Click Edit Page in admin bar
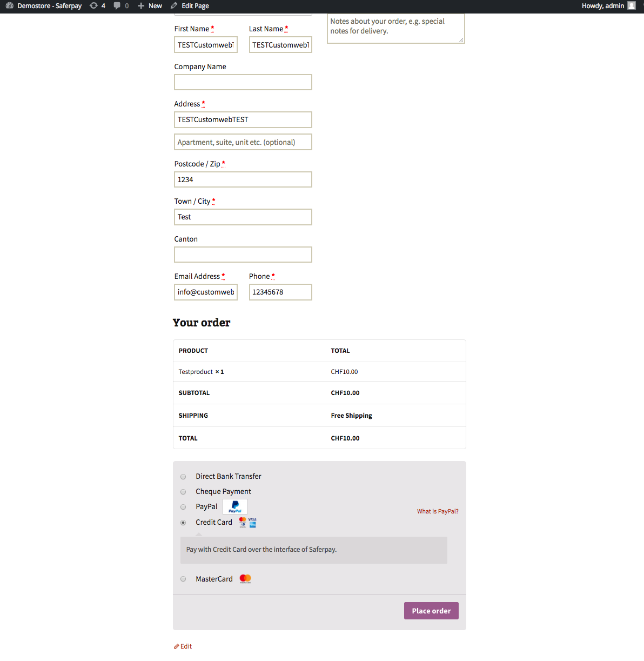The image size is (644, 661). [190, 6]
